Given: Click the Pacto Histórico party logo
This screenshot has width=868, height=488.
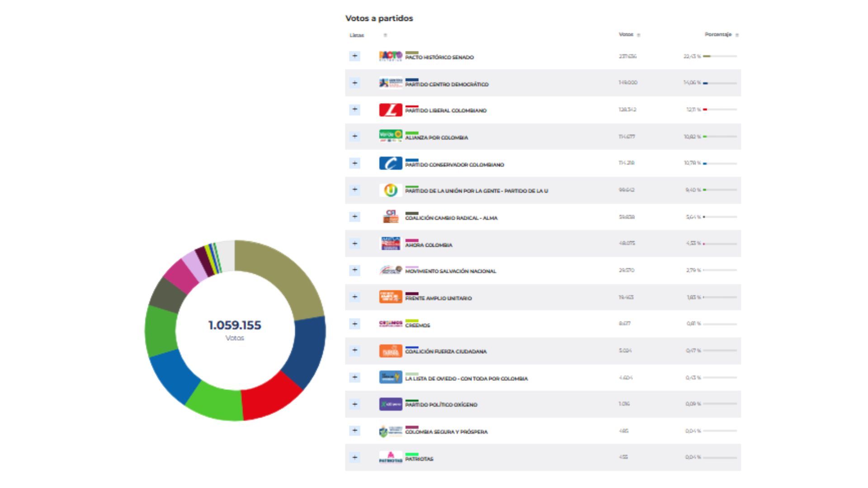Looking at the screenshot, I should point(390,56).
